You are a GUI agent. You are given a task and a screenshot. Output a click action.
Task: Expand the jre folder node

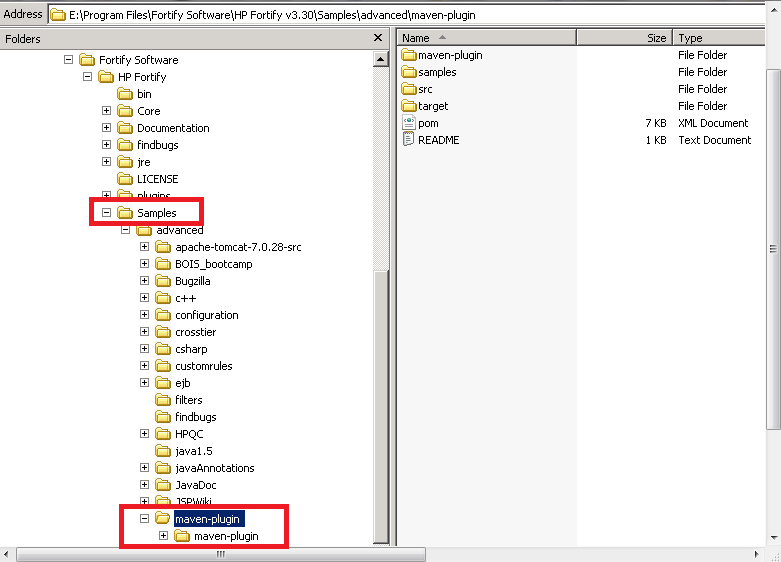click(106, 161)
